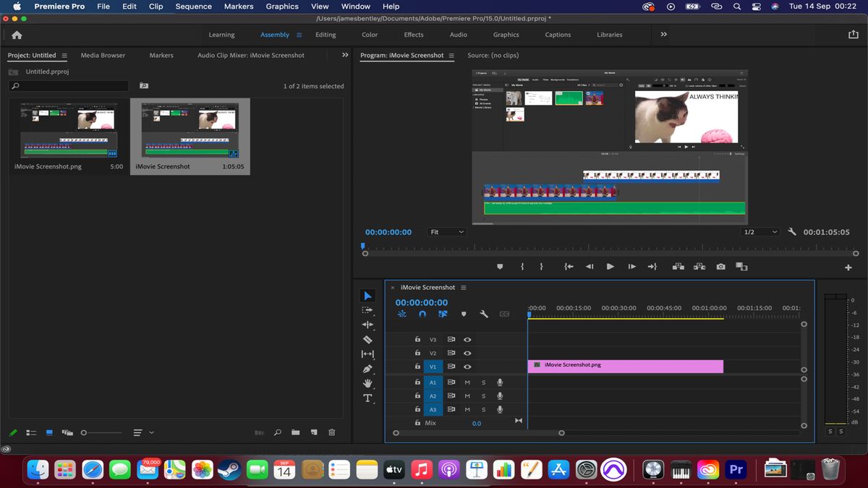Viewport: 868px width, 488px height.
Task: Select the Razor tool in the timeline toolbar
Action: [367, 339]
